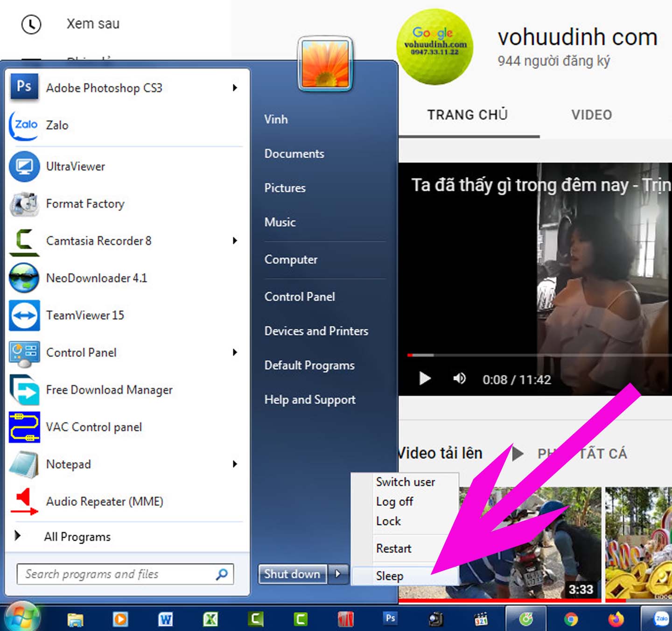This screenshot has width=672, height=631.
Task: Click the search magnifier in Start menu
Action: tap(222, 574)
